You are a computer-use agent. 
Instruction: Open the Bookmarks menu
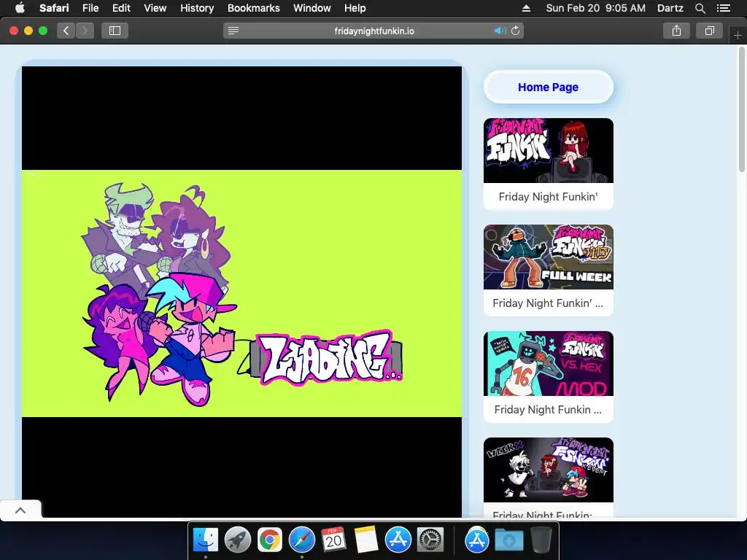[x=253, y=7]
